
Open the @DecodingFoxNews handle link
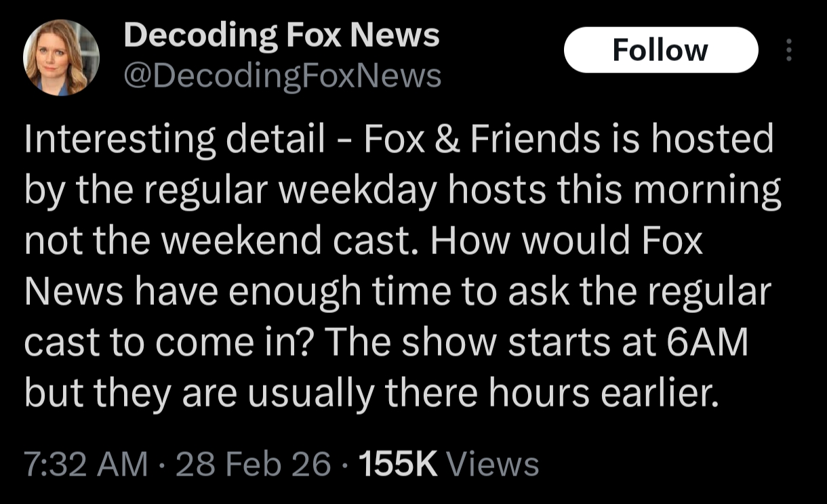coord(282,76)
